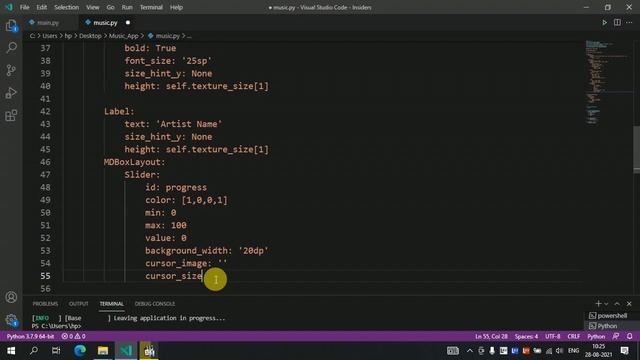This screenshot has width=640, height=360.
Task: Switch to the Terminal panel tab
Action: (111, 304)
